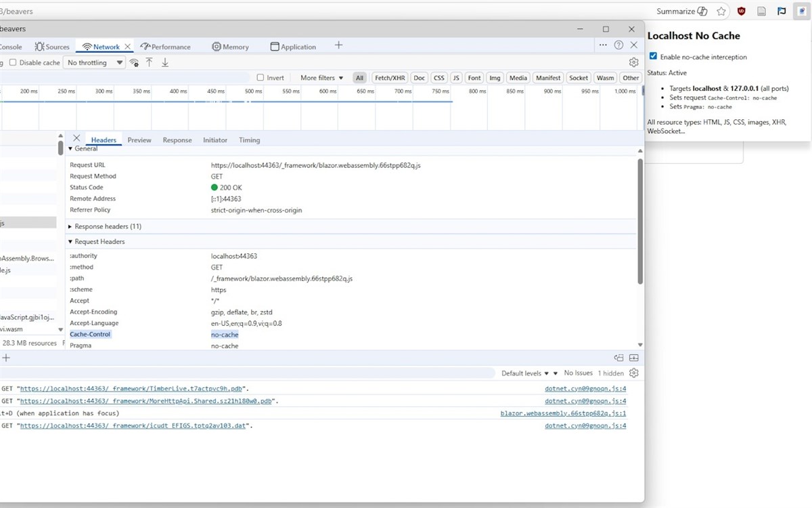Add a drawer tab with the plus icon
This screenshot has width=812, height=508.
tap(6, 358)
